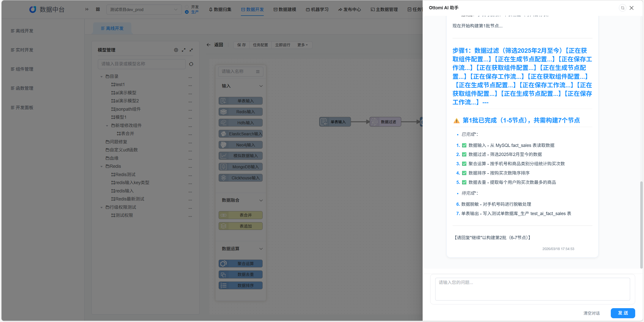Open the 发布中心 menu
The height and width of the screenshot is (322, 644).
349,9
